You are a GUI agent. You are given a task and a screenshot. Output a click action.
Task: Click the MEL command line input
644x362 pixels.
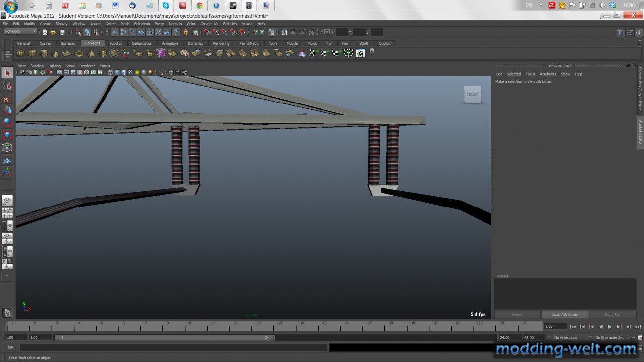tap(173, 348)
